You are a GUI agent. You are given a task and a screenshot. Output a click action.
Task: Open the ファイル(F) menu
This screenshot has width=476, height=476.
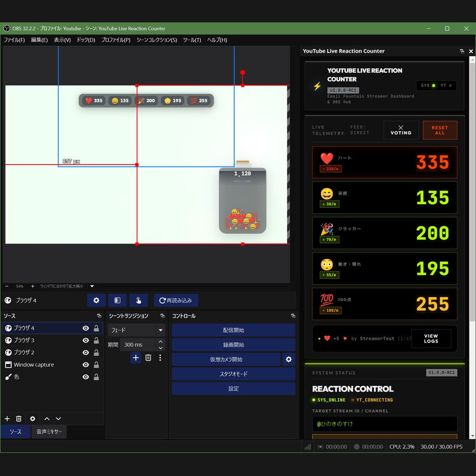tap(14, 40)
